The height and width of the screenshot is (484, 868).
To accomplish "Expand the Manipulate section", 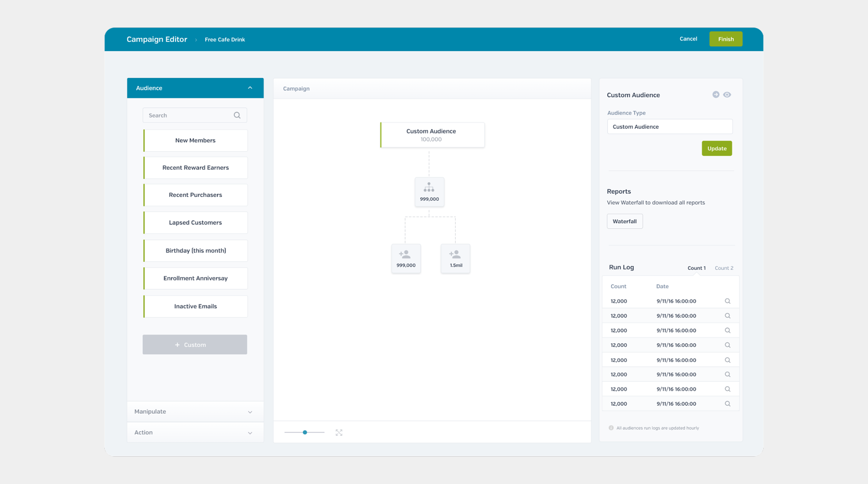I will coord(195,412).
